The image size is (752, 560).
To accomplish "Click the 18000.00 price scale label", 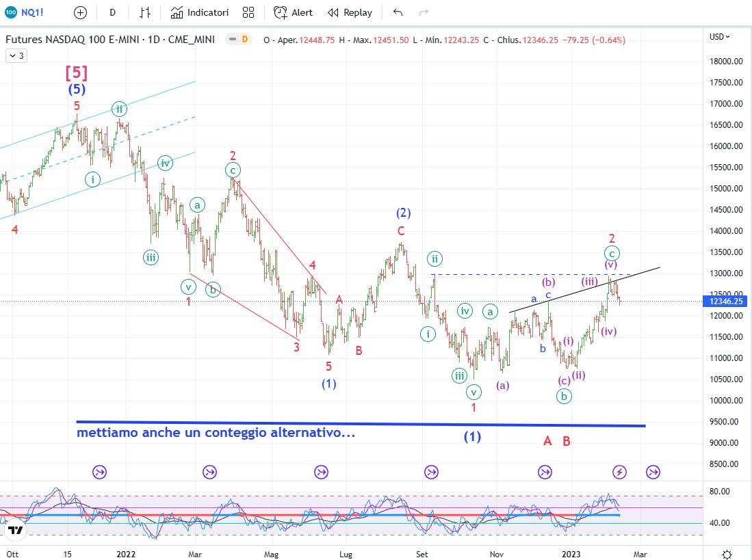I will click(x=726, y=62).
